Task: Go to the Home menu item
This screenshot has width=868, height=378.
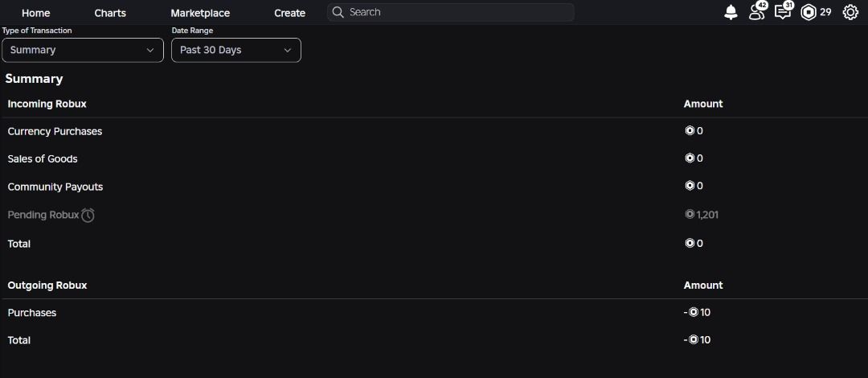Action: 36,13
